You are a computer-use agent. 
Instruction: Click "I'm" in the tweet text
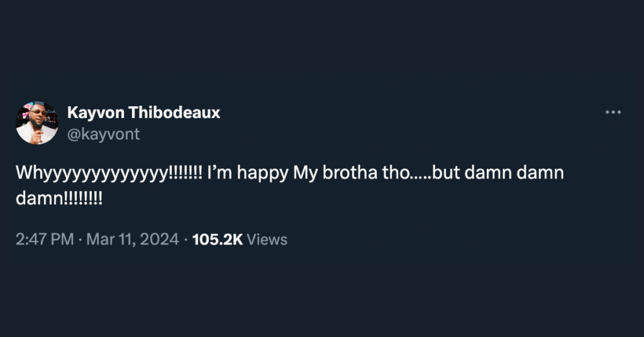pyautogui.click(x=220, y=174)
